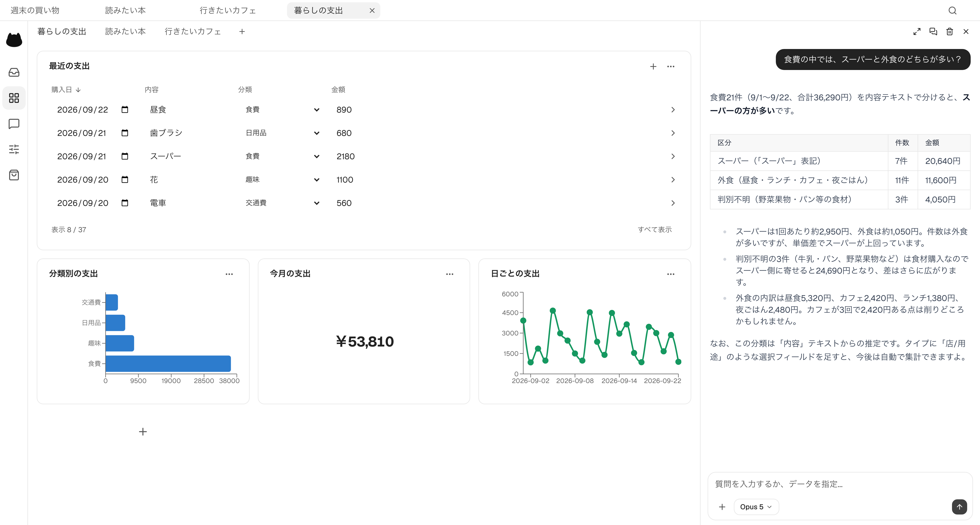Open the 食費 category dropdown for スーパー row
This screenshot has width=980, height=525.
pos(282,156)
